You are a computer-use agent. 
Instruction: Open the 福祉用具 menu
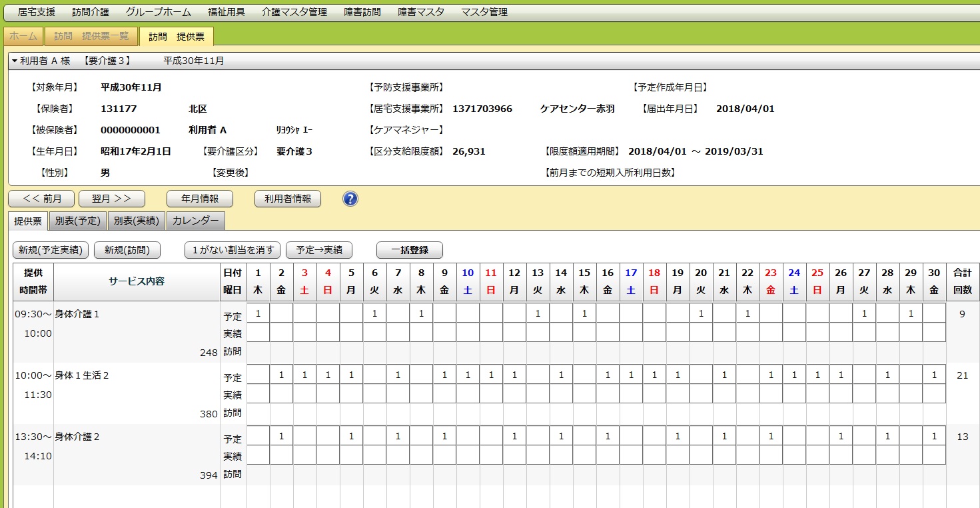(x=226, y=12)
